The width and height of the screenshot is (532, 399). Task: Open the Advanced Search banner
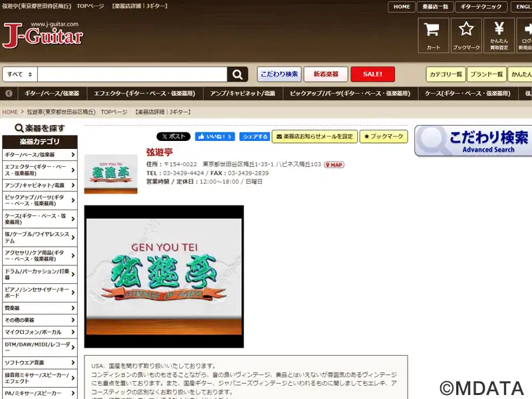[473, 141]
